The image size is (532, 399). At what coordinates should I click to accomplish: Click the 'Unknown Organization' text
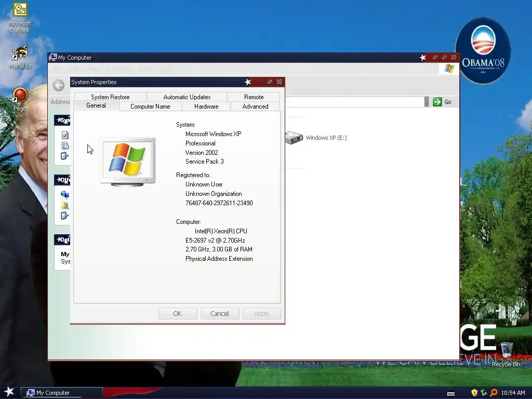pyautogui.click(x=214, y=194)
